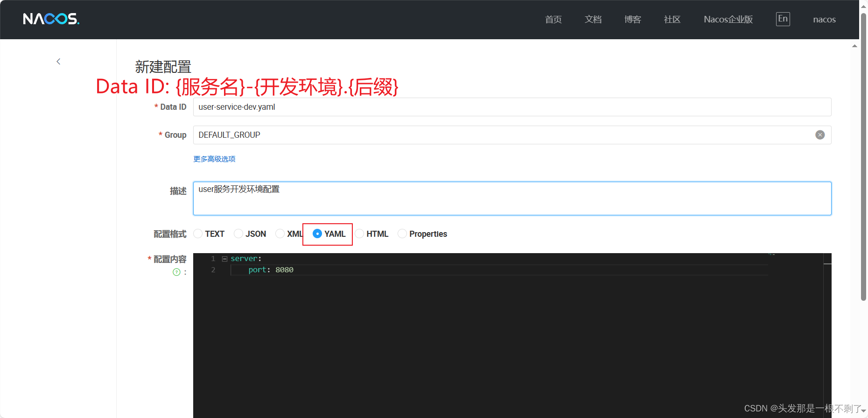Open the nacos user menu

point(825,20)
